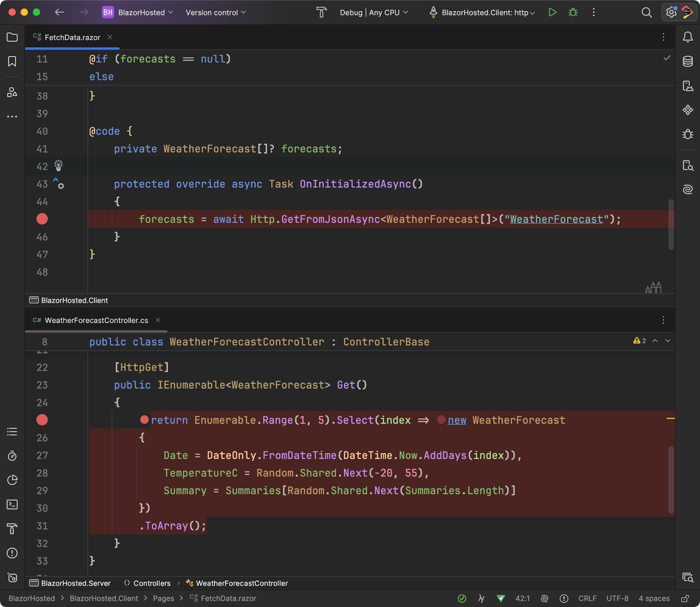
Task: Toggle inline breakpoint before return keyword
Action: 144,419
